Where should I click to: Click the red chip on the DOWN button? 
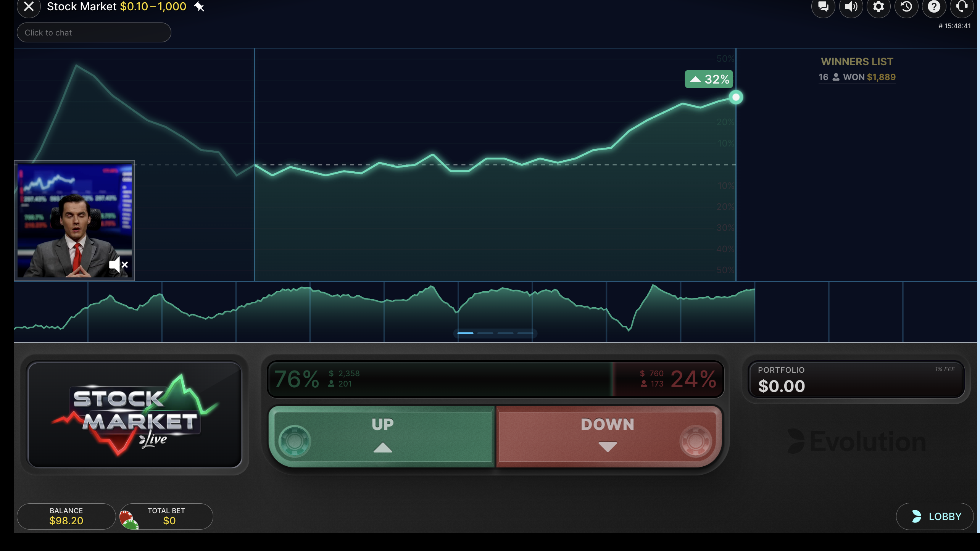(695, 441)
